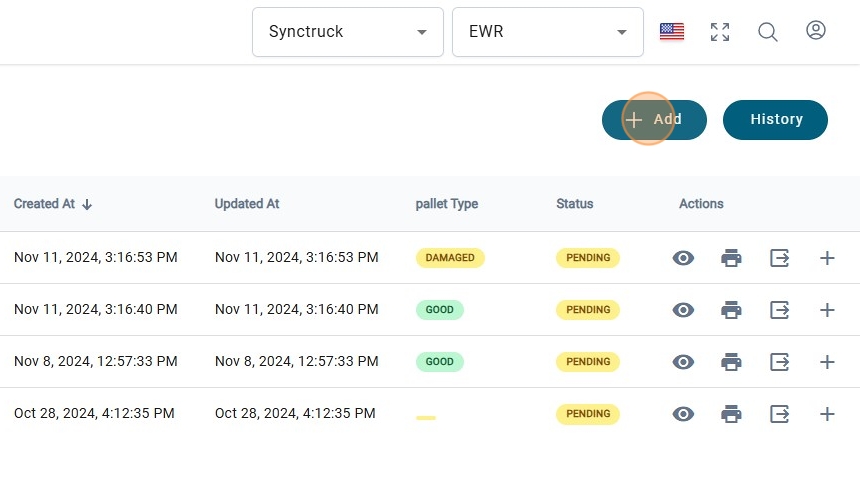
Task: Click the US flag language icon
Action: (x=672, y=32)
